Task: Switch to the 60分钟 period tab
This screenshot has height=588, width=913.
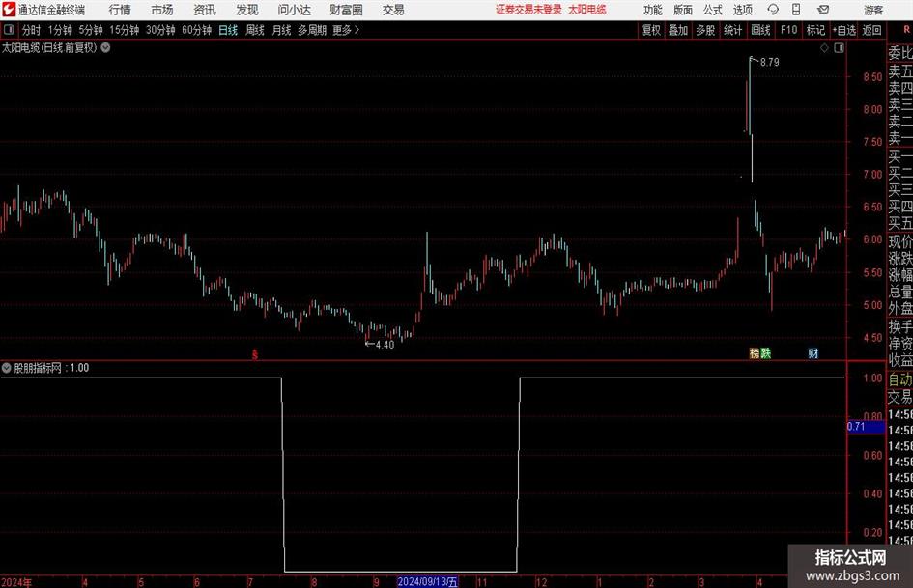Action: tap(197, 30)
